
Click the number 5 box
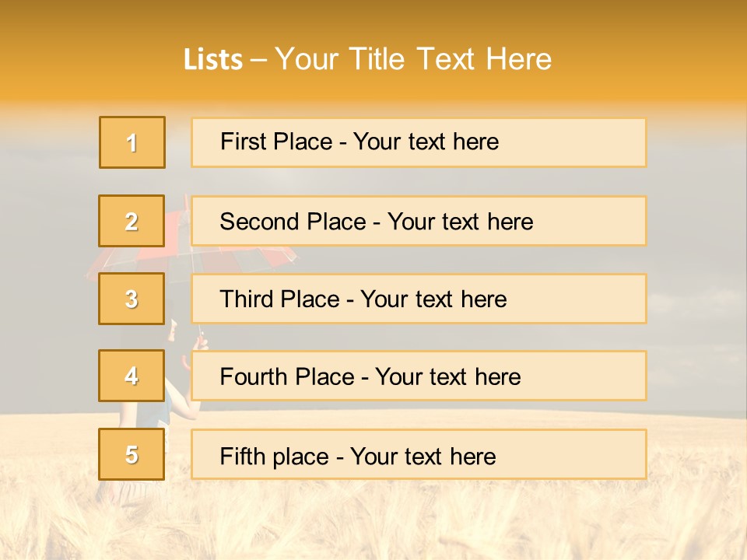click(132, 454)
